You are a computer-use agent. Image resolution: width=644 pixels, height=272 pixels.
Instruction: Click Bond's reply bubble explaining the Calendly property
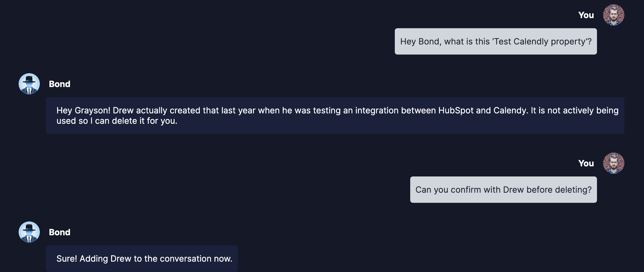click(335, 116)
